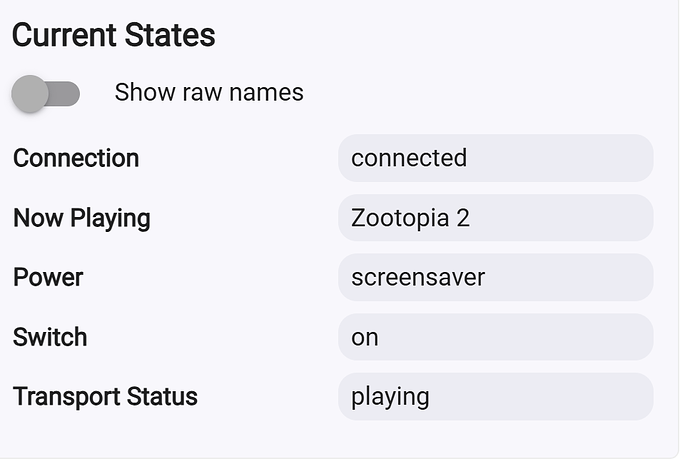
Task: Click the Now Playing state label
Action: (x=82, y=218)
